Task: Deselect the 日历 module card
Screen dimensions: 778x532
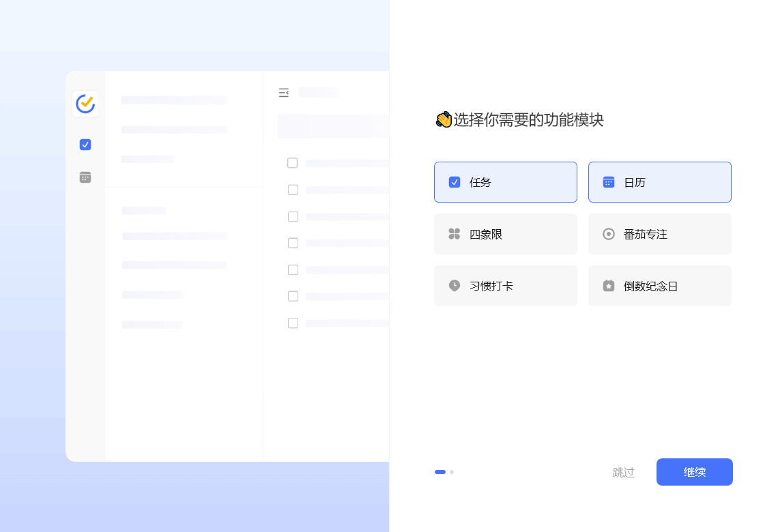Action: [660, 182]
